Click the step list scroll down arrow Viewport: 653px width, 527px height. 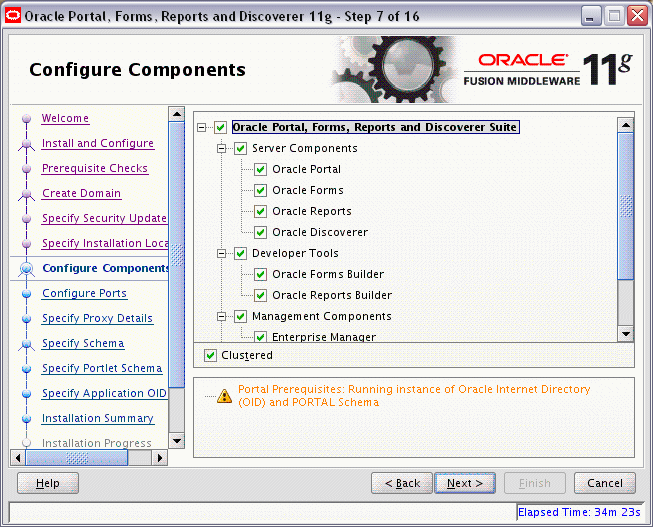177,441
